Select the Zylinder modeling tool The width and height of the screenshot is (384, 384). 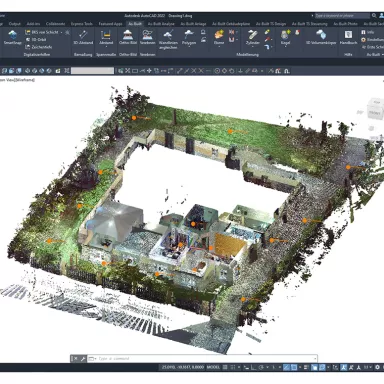coord(253,38)
